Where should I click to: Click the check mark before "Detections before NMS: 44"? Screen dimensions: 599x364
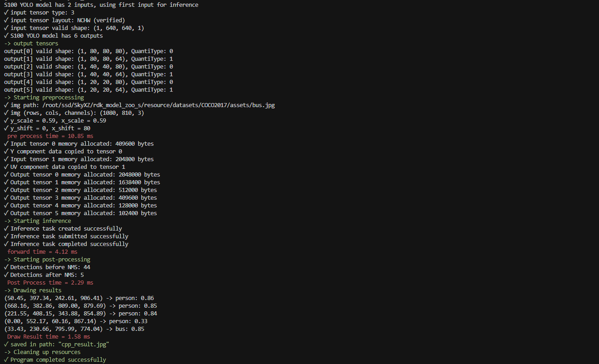click(6, 267)
